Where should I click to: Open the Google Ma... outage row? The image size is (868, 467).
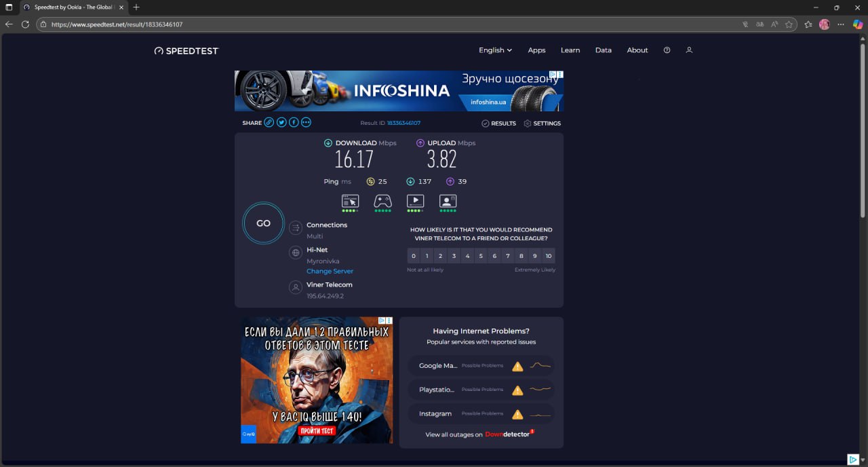pyautogui.click(x=481, y=366)
